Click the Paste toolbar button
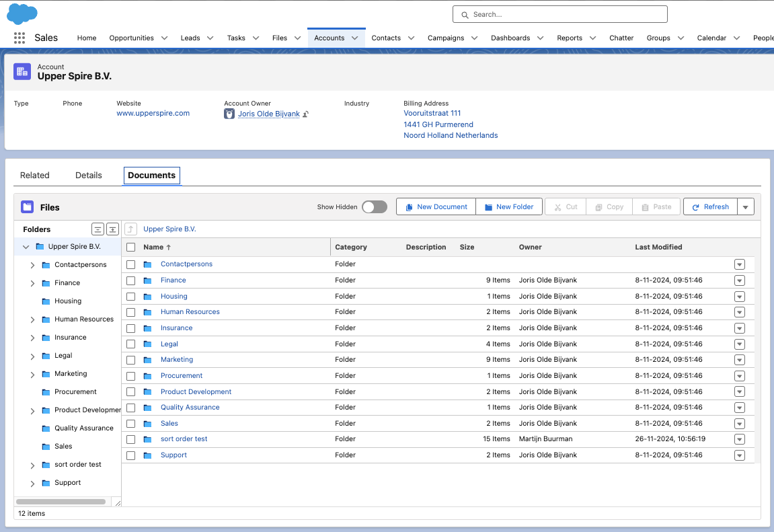 [x=656, y=206]
